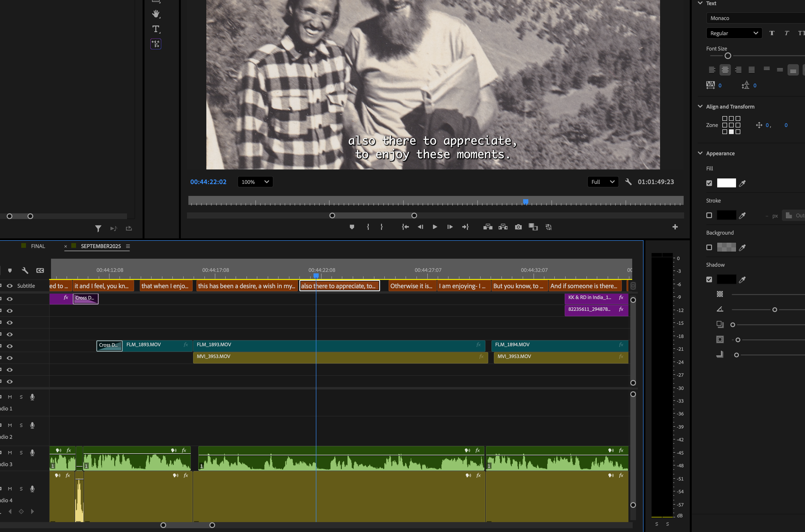805x532 pixels.
Task: Click the Add Marker icon in transport controls
Action: [x=352, y=227]
